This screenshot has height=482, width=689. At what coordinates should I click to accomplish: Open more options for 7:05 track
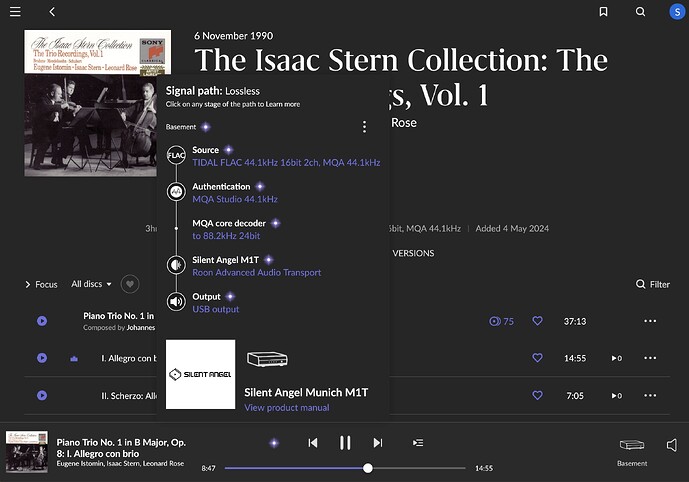pyautogui.click(x=650, y=395)
